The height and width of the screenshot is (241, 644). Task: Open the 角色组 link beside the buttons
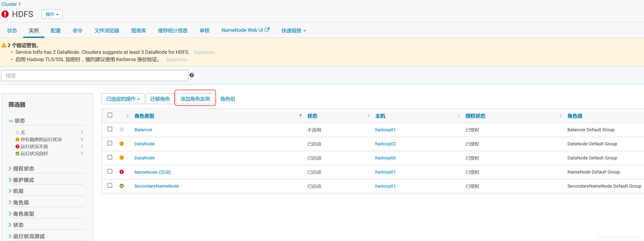[x=228, y=99]
